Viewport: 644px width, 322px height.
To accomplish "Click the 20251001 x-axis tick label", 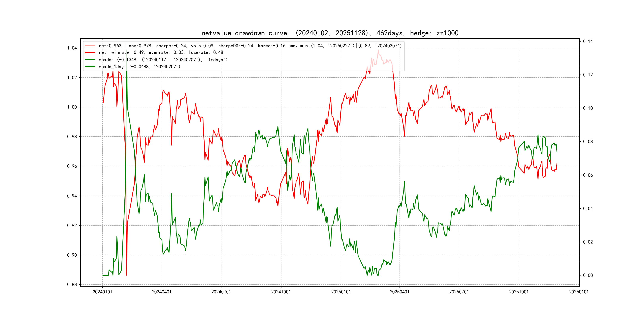I will point(519,292).
